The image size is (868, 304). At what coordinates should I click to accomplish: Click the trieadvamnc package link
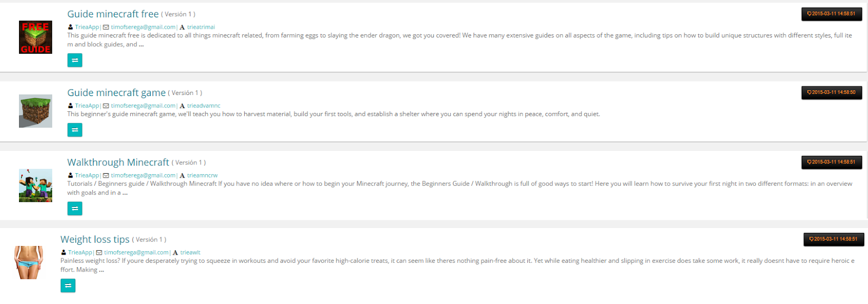click(x=203, y=106)
